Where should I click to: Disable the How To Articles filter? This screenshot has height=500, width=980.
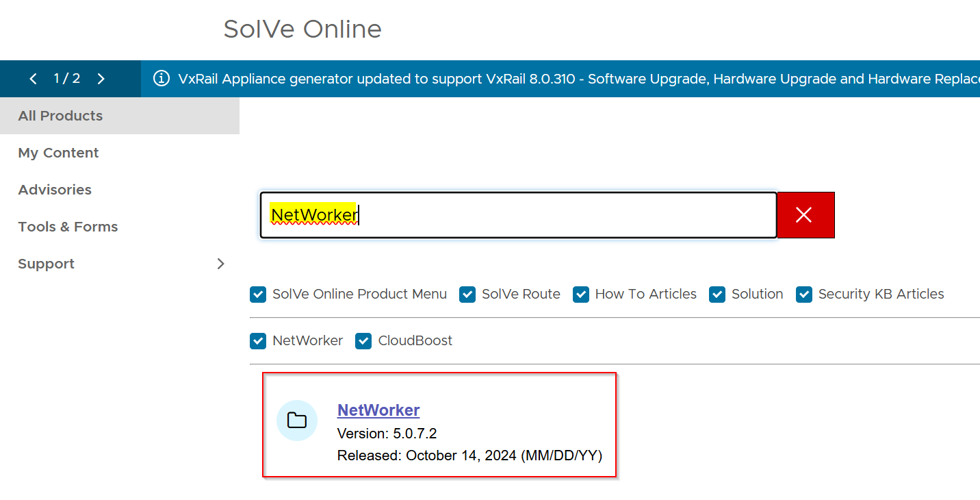point(581,295)
